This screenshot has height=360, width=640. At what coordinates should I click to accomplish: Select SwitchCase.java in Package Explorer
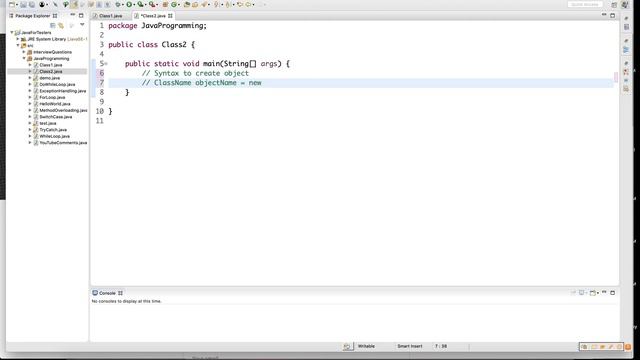tap(56, 117)
